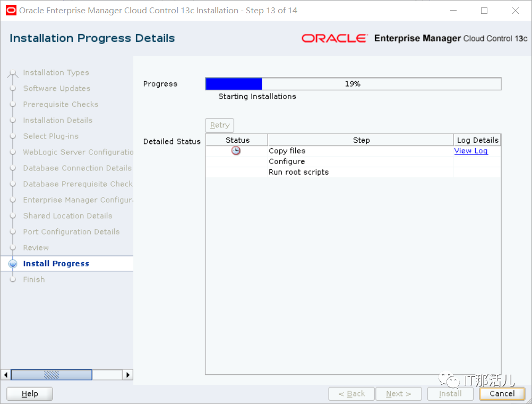Click the 19% progress bar
532x404 pixels.
pos(353,84)
